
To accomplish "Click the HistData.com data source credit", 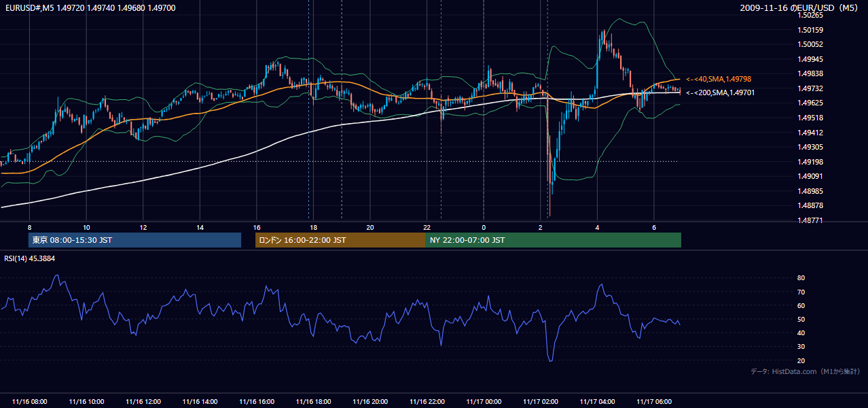I will click(x=806, y=371).
